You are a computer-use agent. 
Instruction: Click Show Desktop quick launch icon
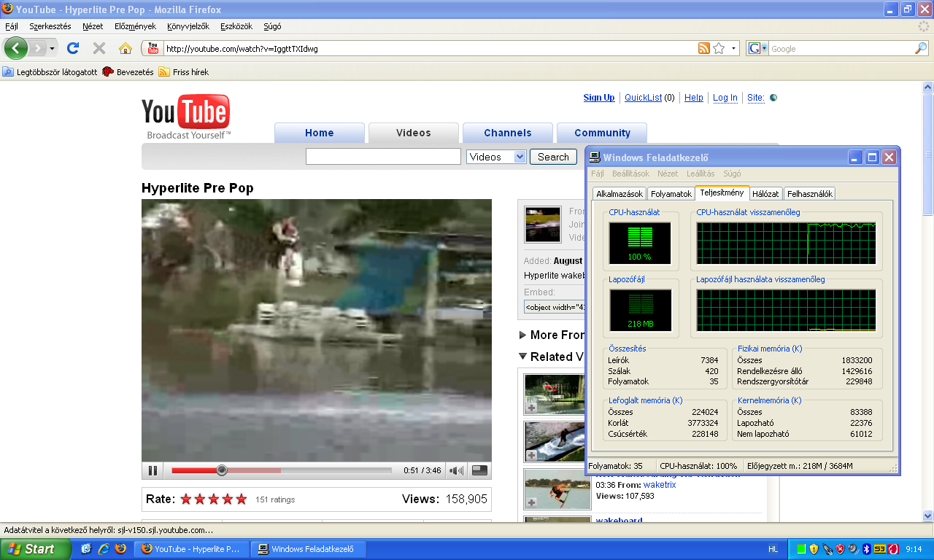[x=86, y=548]
